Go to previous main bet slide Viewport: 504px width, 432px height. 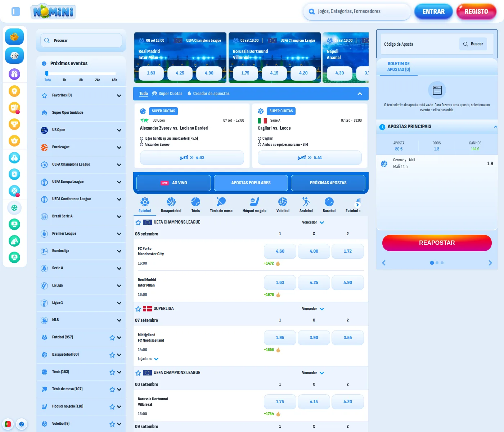[x=384, y=263]
